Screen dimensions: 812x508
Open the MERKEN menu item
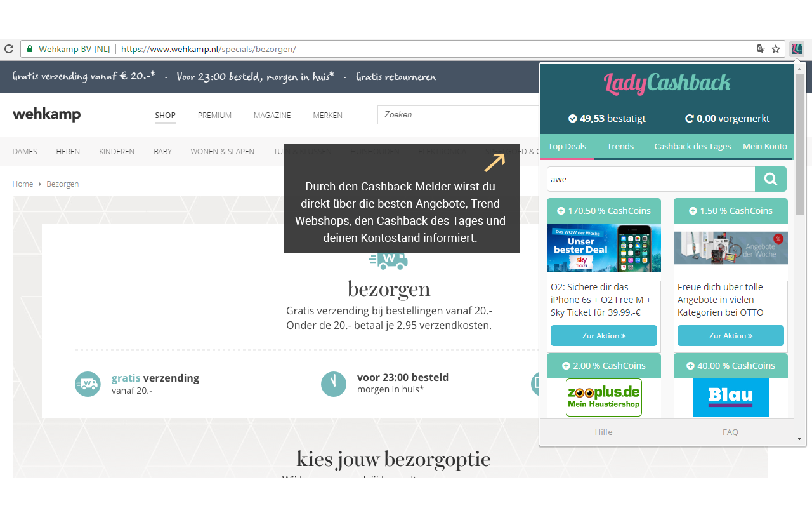tap(327, 116)
